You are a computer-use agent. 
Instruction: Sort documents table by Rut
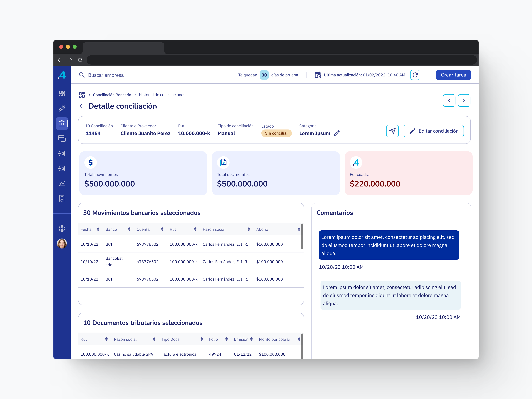point(106,339)
